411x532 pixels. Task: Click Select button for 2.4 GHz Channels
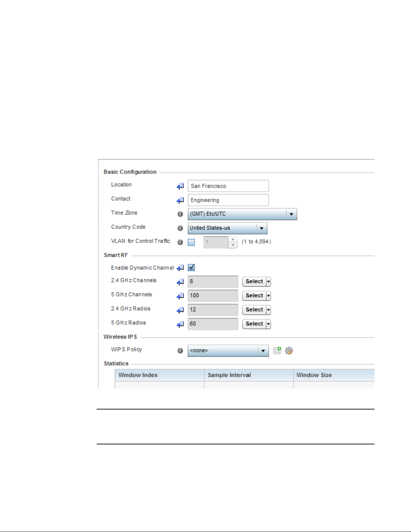[254, 282]
